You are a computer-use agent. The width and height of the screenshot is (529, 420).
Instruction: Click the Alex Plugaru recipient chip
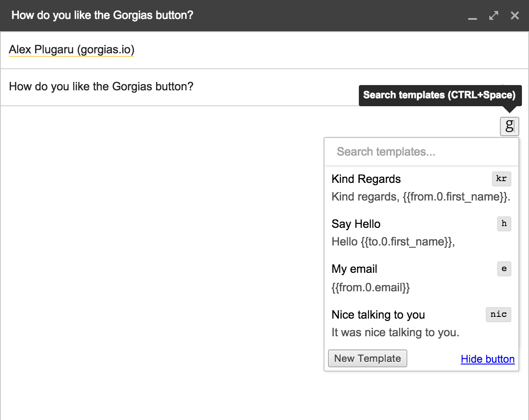tap(71, 50)
